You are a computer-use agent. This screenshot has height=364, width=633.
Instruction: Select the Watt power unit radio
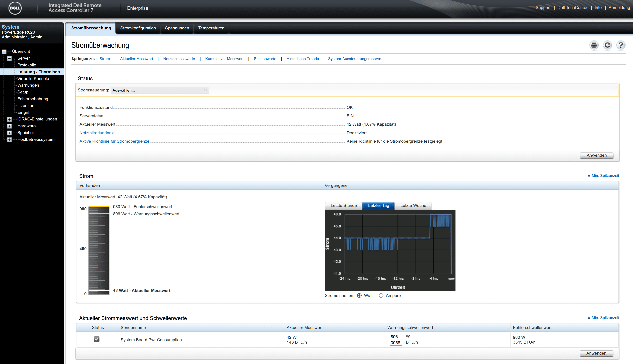pos(359,296)
